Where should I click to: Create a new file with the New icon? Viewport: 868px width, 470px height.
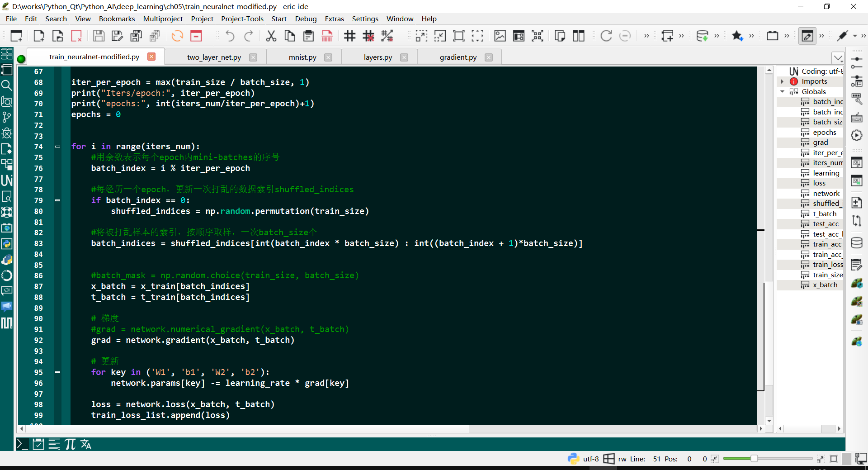coord(39,36)
